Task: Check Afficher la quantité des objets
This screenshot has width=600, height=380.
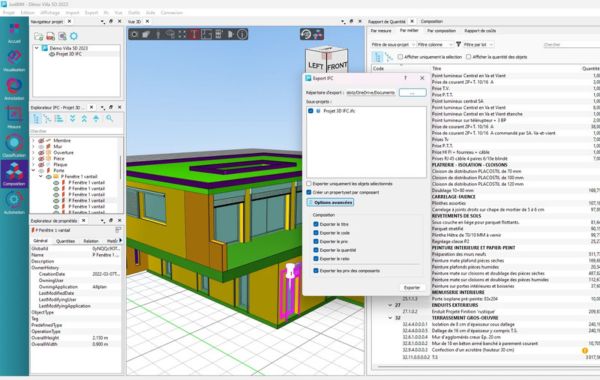Action: pos(468,57)
